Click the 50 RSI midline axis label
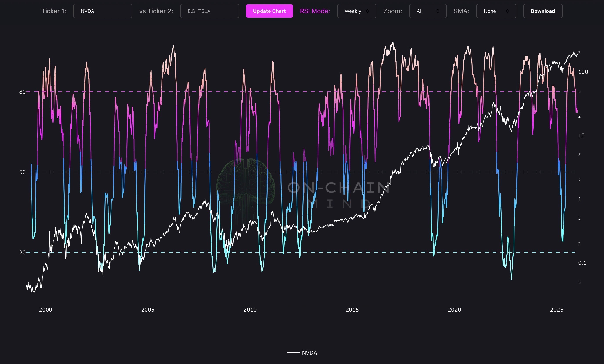 click(22, 172)
